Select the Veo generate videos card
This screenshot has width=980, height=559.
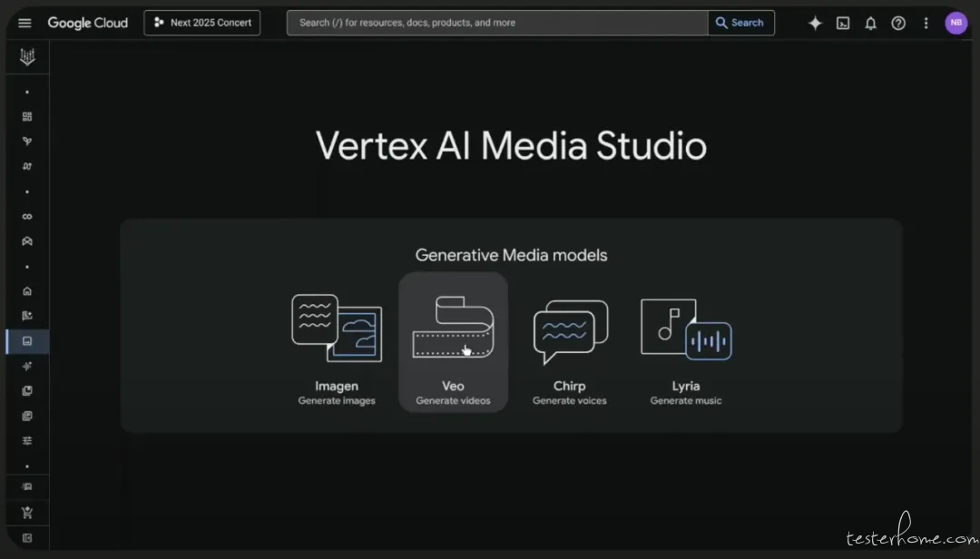click(453, 343)
